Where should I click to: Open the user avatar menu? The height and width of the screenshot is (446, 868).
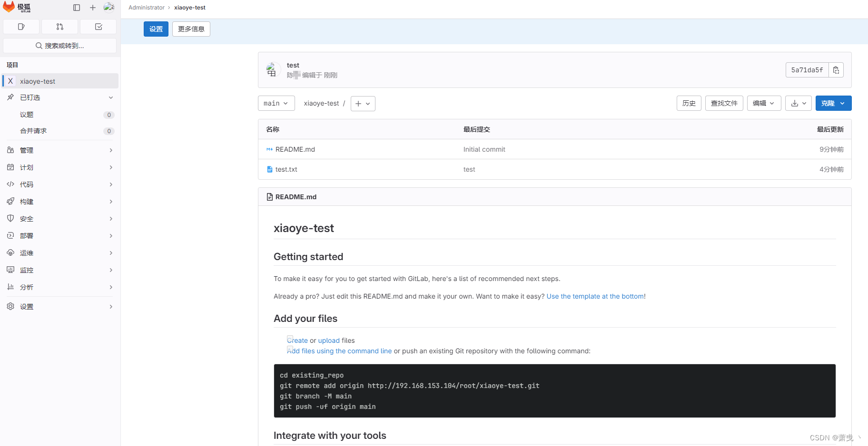pos(109,7)
